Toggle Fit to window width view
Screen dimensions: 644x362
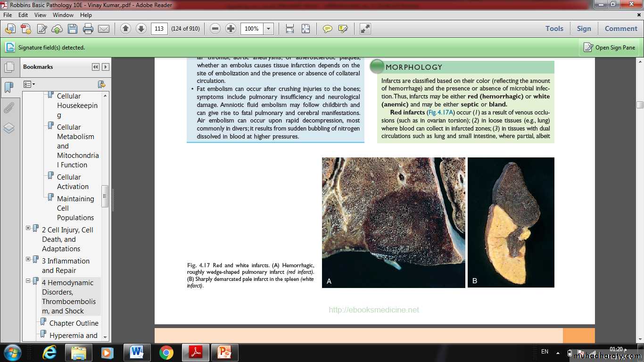tap(290, 29)
